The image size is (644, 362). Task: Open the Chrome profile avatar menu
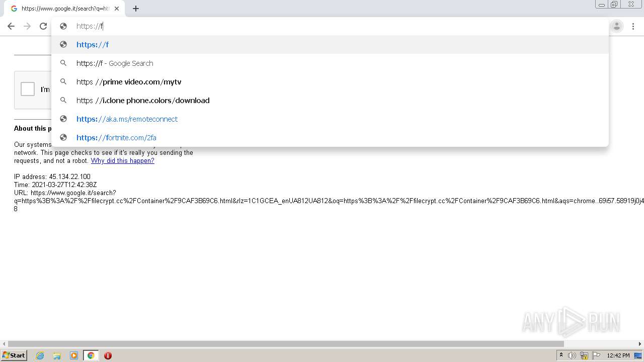click(616, 26)
